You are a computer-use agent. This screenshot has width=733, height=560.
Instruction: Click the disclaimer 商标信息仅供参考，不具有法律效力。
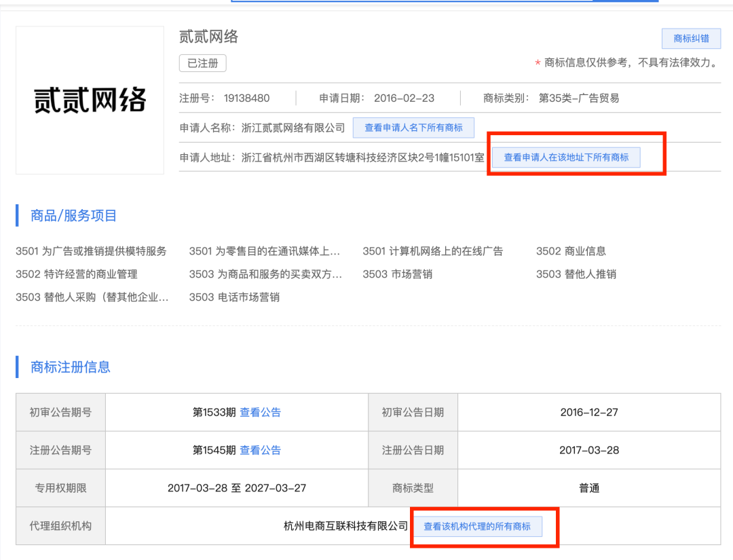click(x=632, y=62)
